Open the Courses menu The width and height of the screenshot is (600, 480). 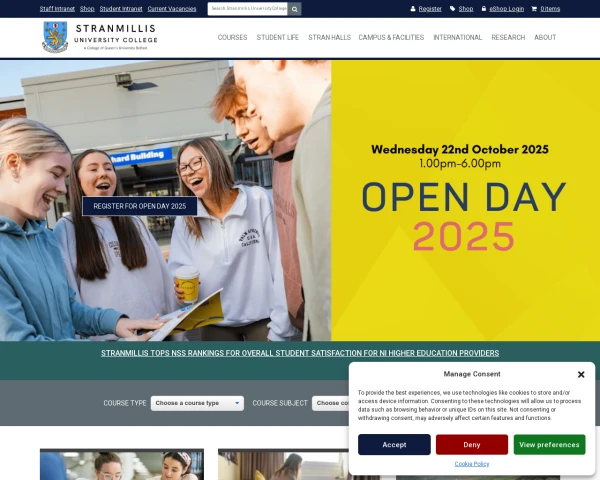232,37
